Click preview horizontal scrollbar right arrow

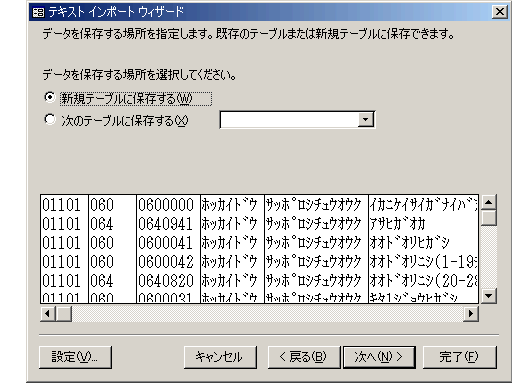pyautogui.click(x=471, y=314)
